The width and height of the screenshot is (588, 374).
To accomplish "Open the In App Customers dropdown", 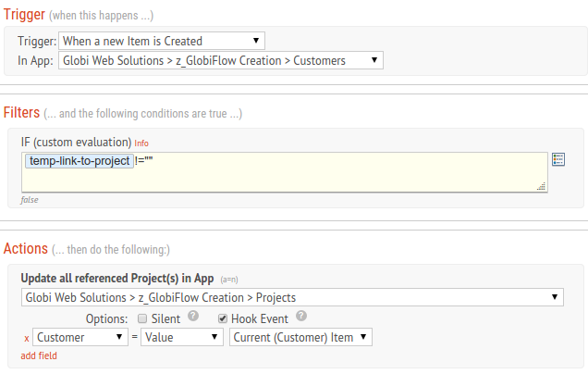I will [221, 60].
